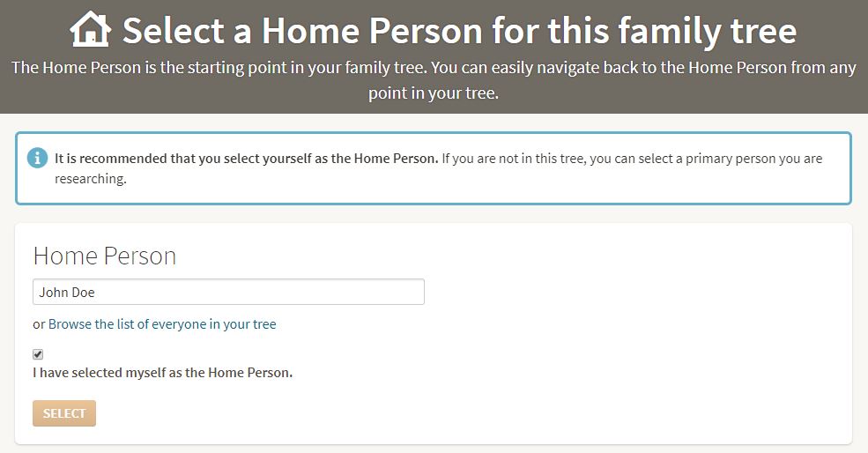Screen dimensions: 868x453
Task: Focus the Home Person name field
Action: (228, 293)
